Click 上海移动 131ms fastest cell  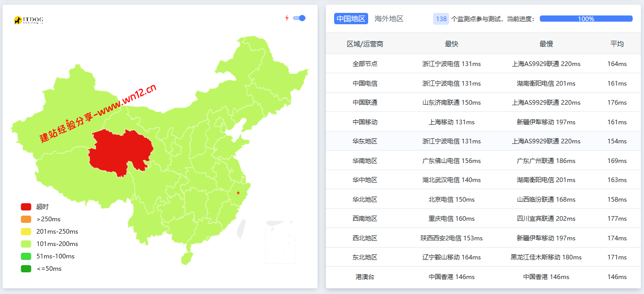pyautogui.click(x=452, y=122)
